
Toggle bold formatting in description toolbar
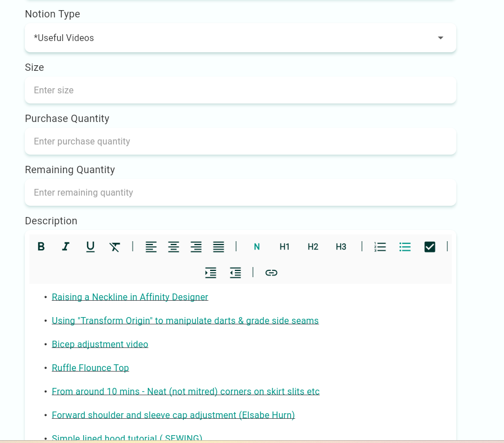(41, 247)
